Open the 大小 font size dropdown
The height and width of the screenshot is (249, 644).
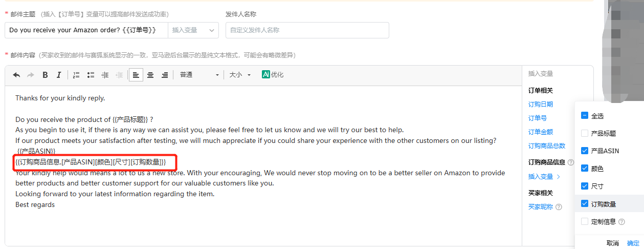[x=240, y=75]
